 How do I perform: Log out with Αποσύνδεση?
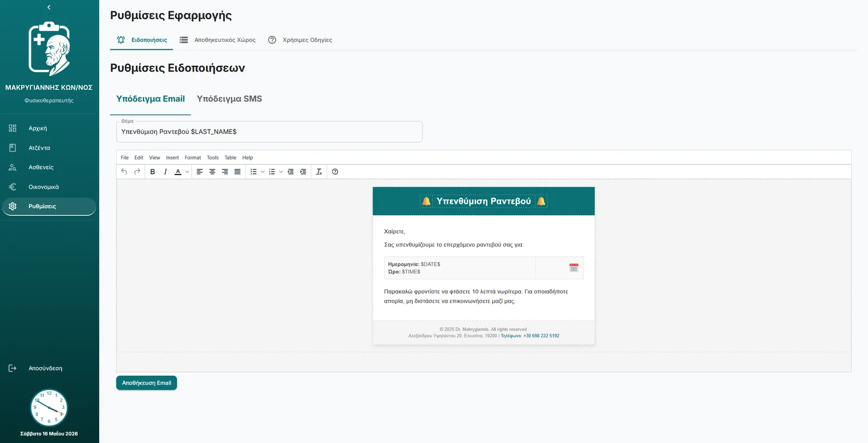(49, 368)
